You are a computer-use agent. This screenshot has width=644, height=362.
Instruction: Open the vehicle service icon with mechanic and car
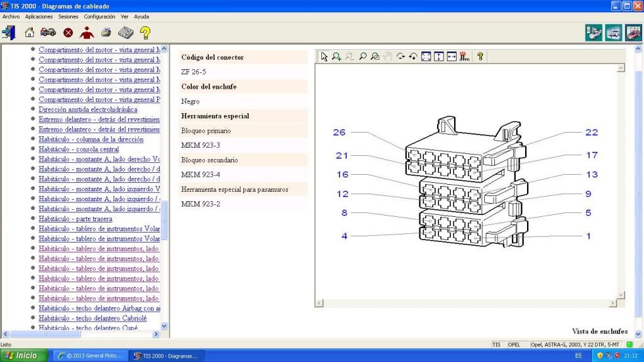pyautogui.click(x=48, y=32)
